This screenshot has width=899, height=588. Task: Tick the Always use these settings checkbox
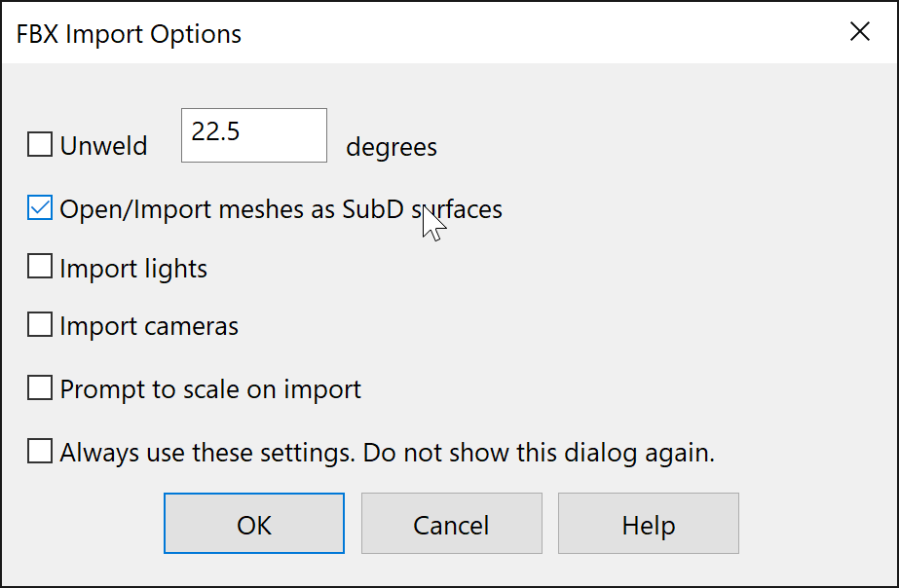40,452
